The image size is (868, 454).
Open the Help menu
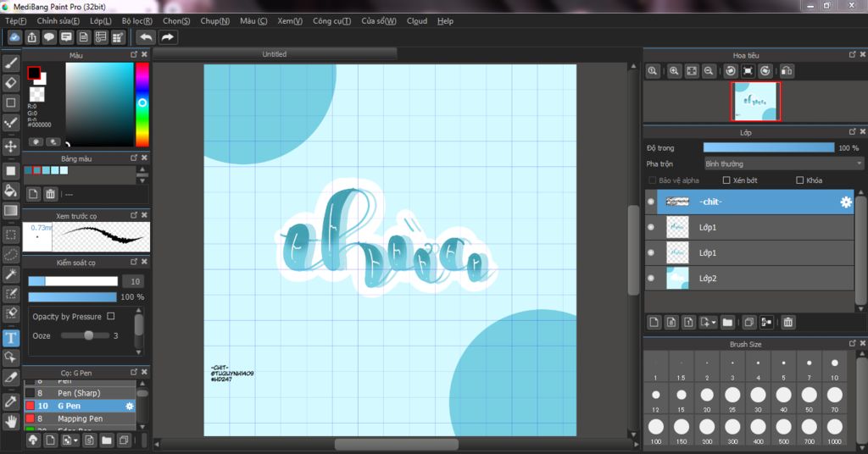[x=445, y=21]
